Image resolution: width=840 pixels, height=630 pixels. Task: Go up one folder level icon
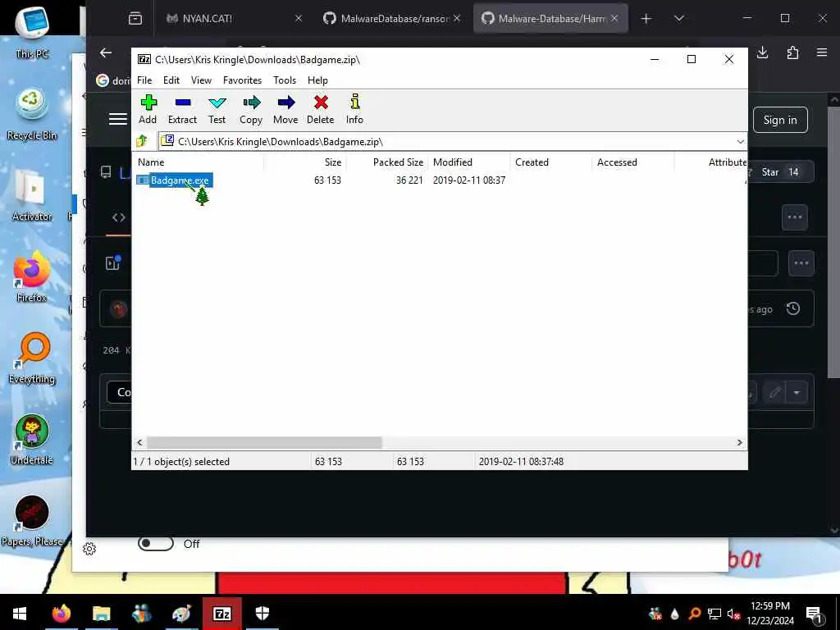[x=142, y=141]
